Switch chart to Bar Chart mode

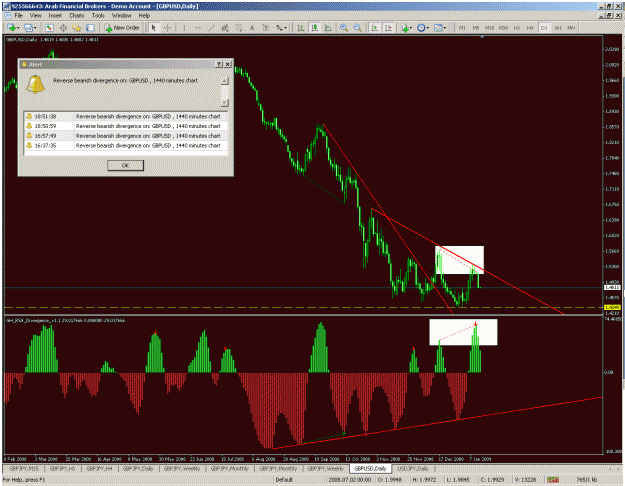301,28
